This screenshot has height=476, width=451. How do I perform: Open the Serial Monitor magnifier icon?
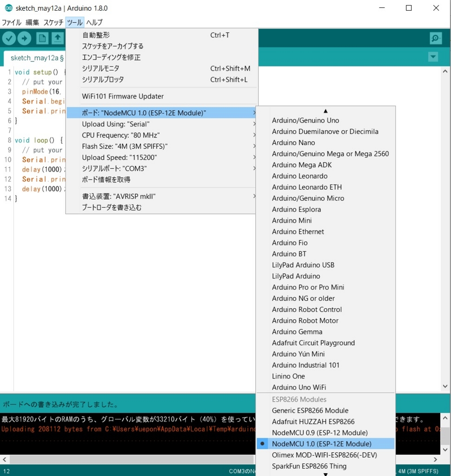point(436,38)
